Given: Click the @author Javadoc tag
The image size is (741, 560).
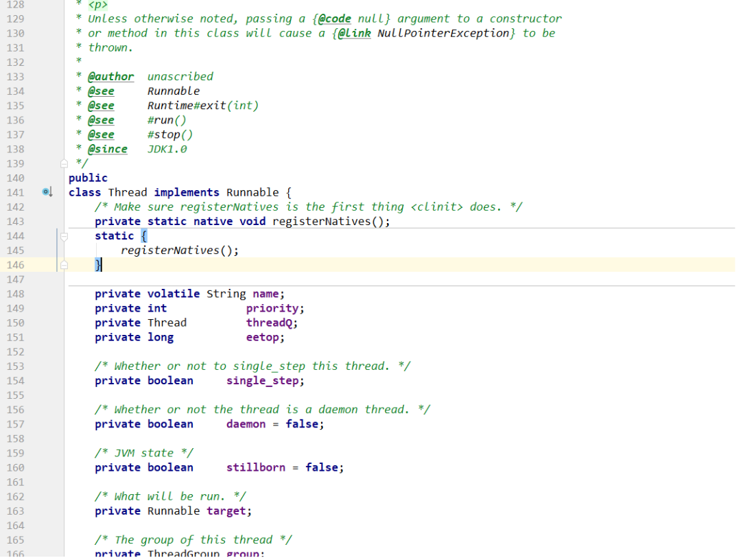Looking at the screenshot, I should pos(111,77).
